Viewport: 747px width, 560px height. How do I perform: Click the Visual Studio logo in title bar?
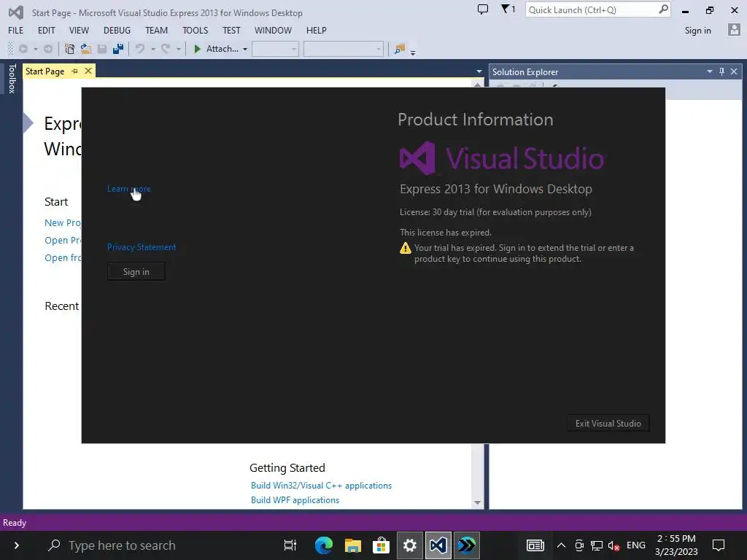pos(16,12)
